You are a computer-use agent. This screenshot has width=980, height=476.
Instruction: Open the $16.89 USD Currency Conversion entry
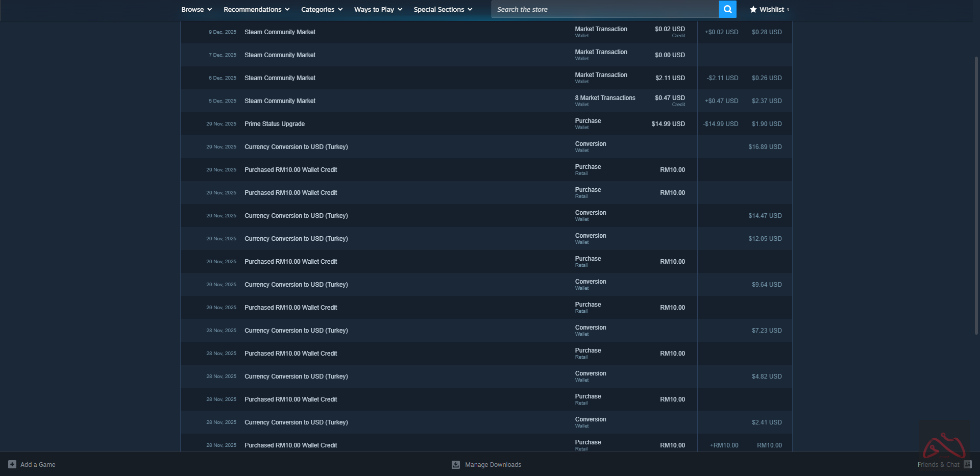296,147
